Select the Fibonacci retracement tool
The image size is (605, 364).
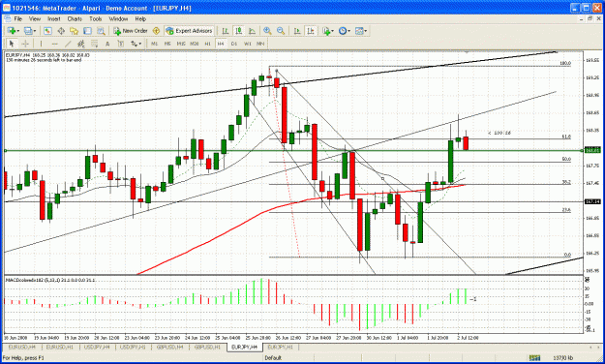click(94, 44)
